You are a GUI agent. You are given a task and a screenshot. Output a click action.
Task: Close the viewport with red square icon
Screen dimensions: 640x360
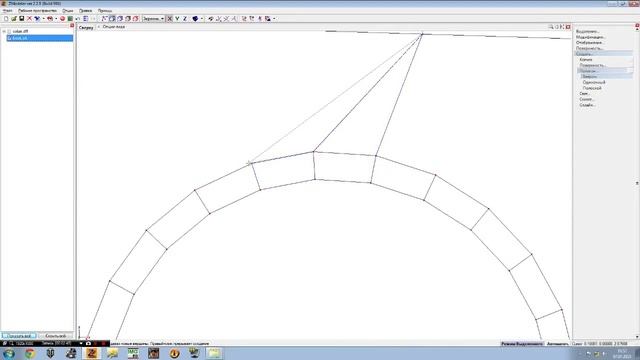coord(568,27)
